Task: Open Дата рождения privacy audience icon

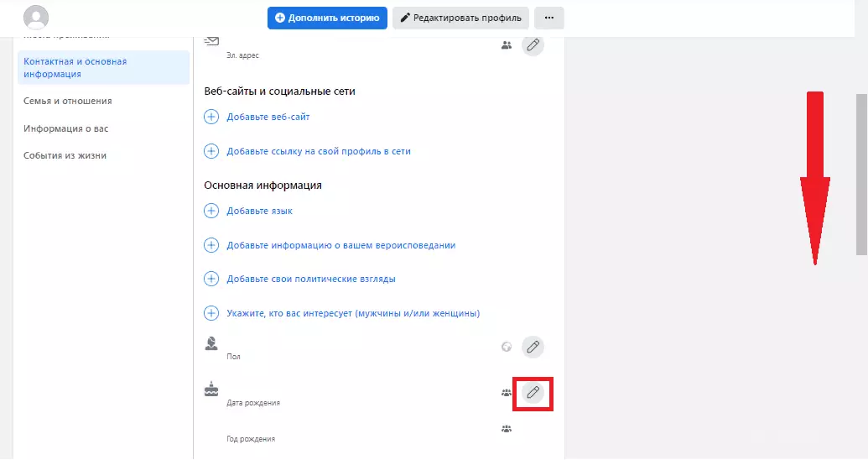Action: [x=507, y=393]
